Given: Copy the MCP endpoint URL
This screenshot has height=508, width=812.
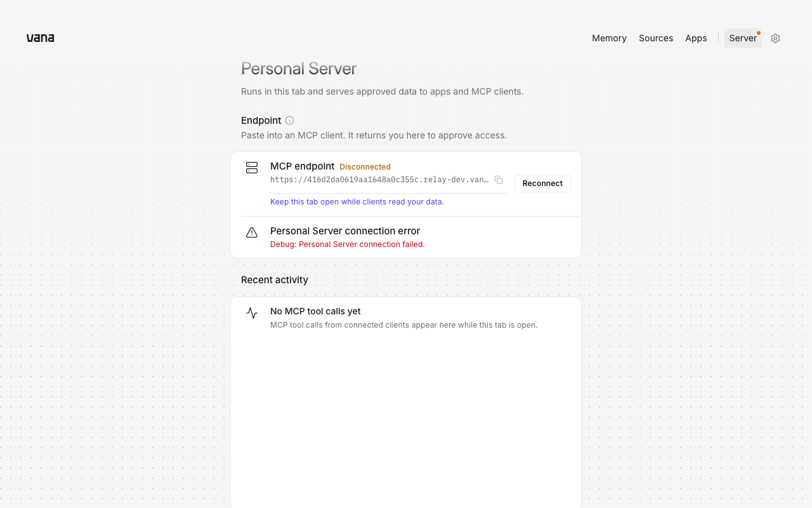Looking at the screenshot, I should click(x=499, y=180).
